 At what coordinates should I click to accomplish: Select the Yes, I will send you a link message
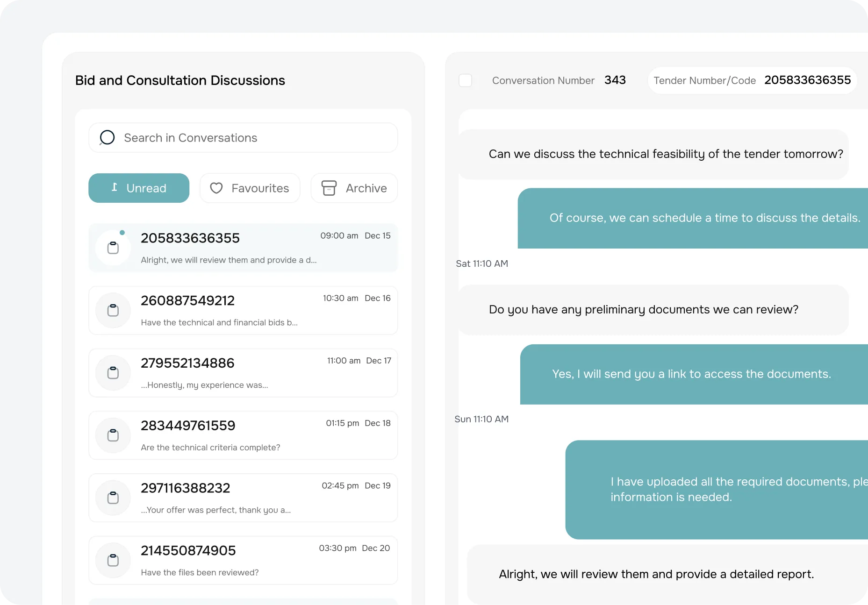pyautogui.click(x=691, y=374)
